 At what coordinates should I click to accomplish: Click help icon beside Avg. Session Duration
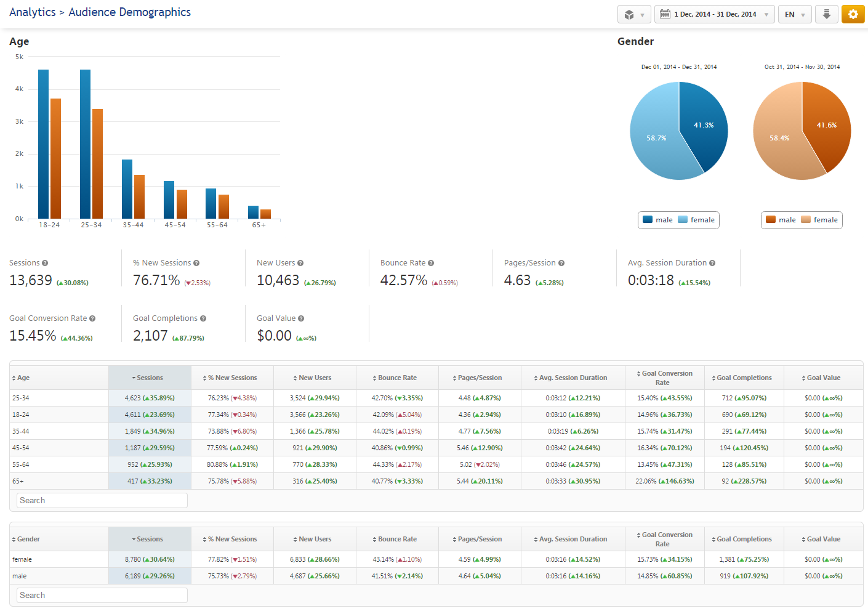[712, 263]
